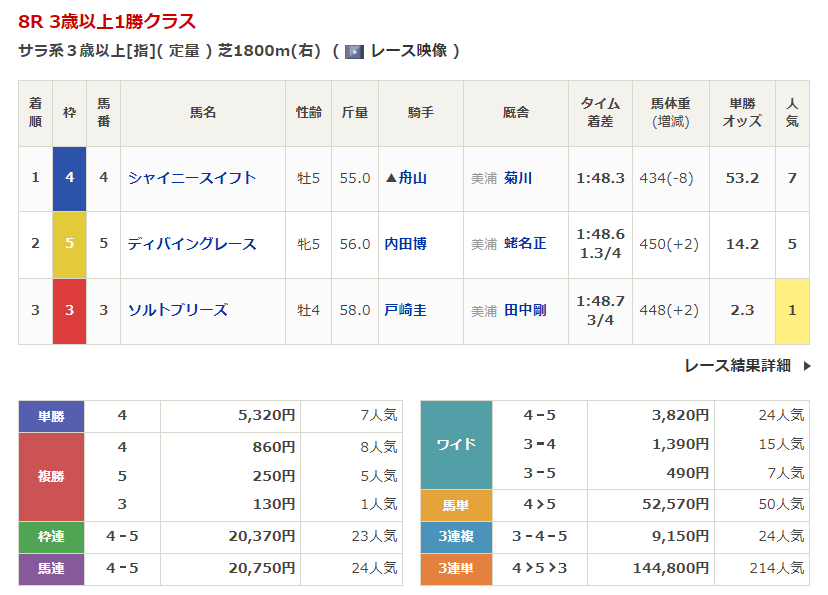828x595 pixels.
Task: Click column header 人気
Action: point(792,112)
